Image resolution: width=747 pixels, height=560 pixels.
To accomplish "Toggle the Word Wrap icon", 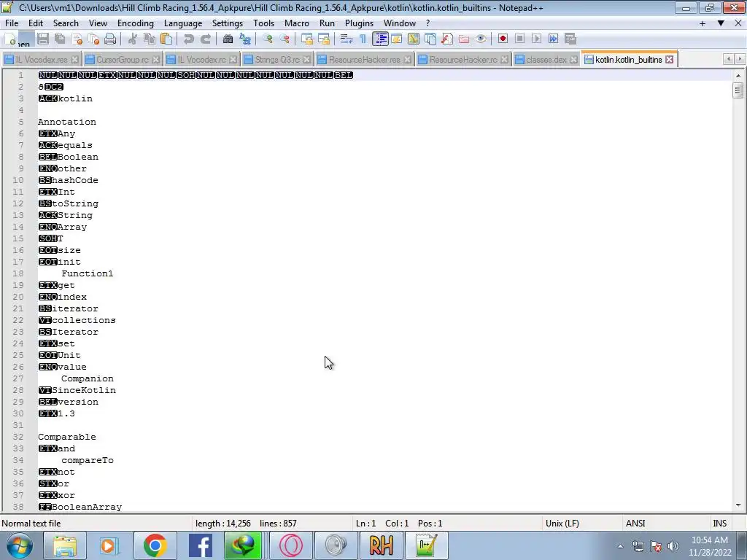I will click(347, 39).
